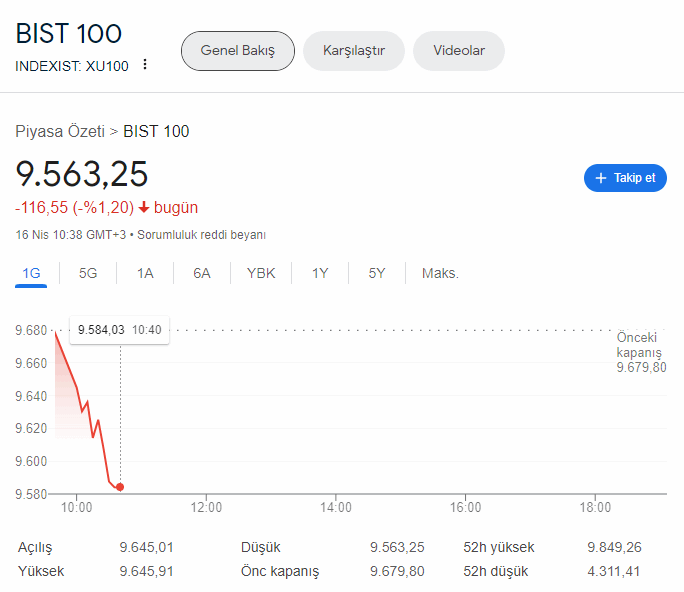Screen dimensions: 684x592
Task: Switch chart to 1A range
Action: tap(145, 273)
